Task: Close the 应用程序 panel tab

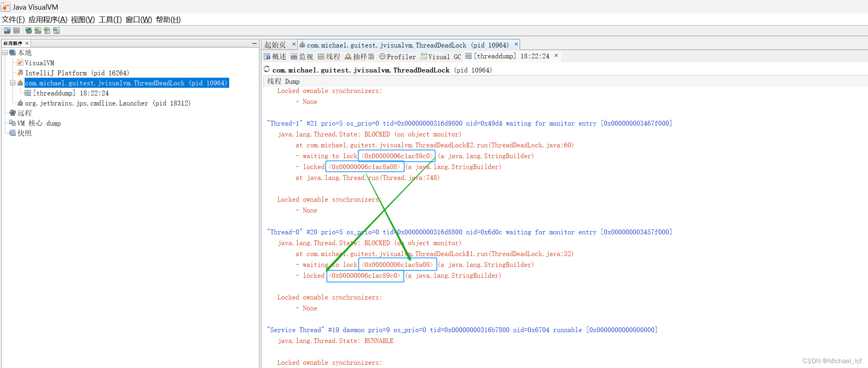Action: pos(27,43)
